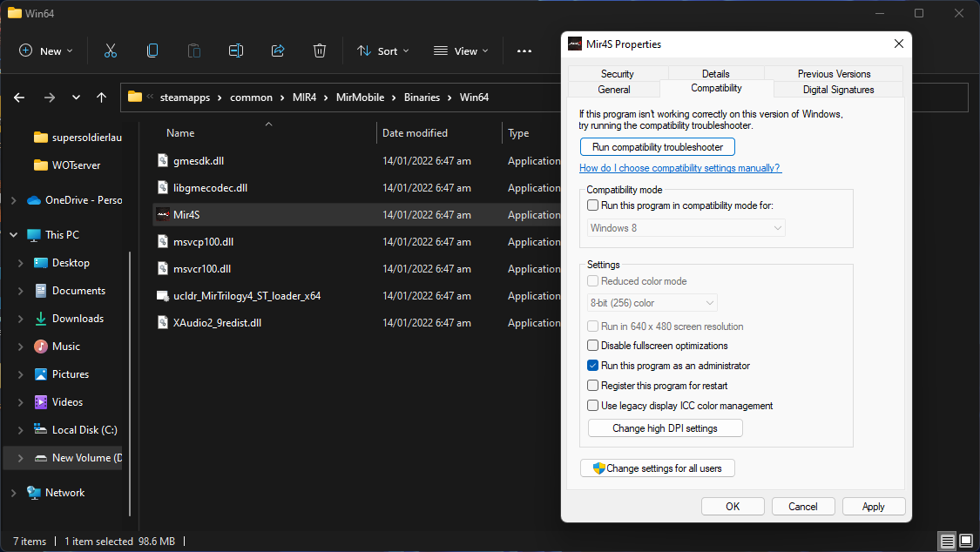Viewport: 980px width, 552px height.
Task: Open Network in the navigation pane
Action: 64,493
